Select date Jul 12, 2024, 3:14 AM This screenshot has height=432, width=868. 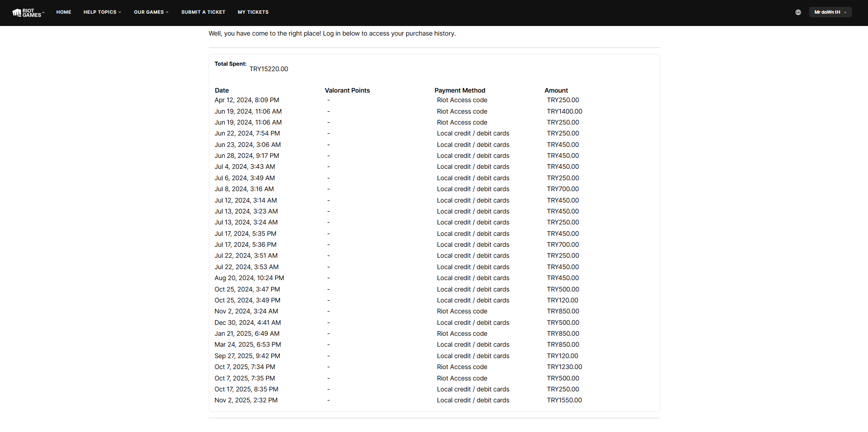click(x=246, y=200)
